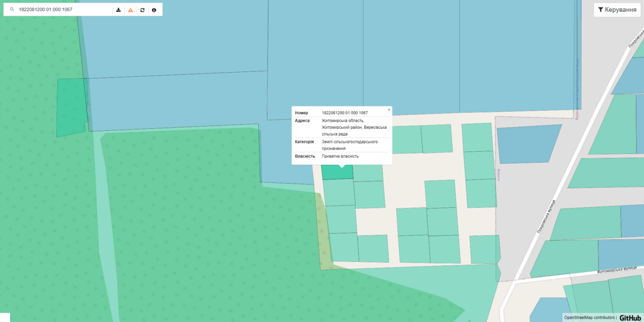The width and height of the screenshot is (644, 322).
Task: Select the olive-colored narrow strip parcel
Action: tap(323, 236)
